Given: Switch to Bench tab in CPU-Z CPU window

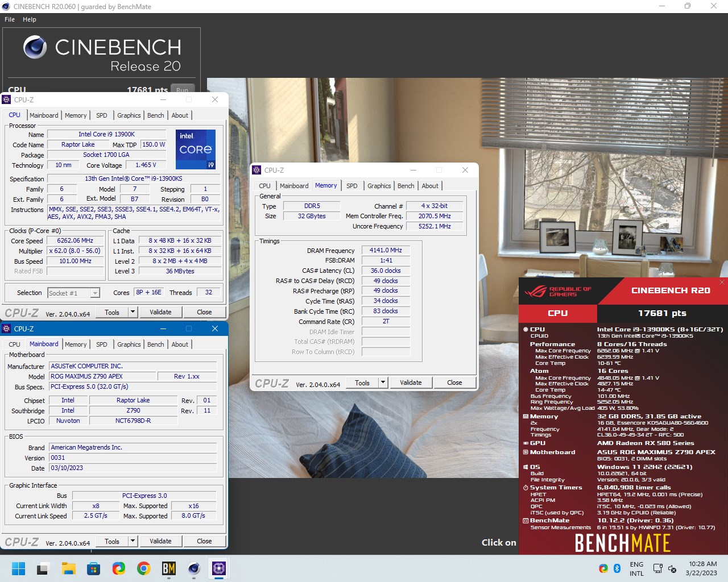Looking at the screenshot, I should pyautogui.click(x=155, y=115).
